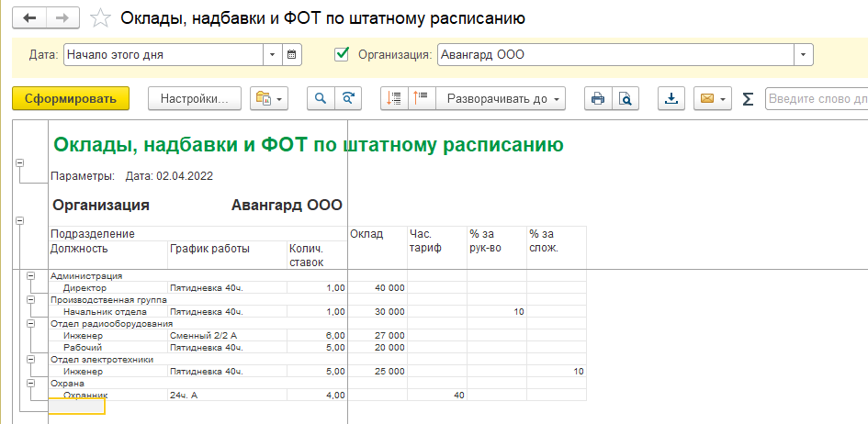
Task: Select the 20 000 salary cell
Action: click(x=378, y=347)
